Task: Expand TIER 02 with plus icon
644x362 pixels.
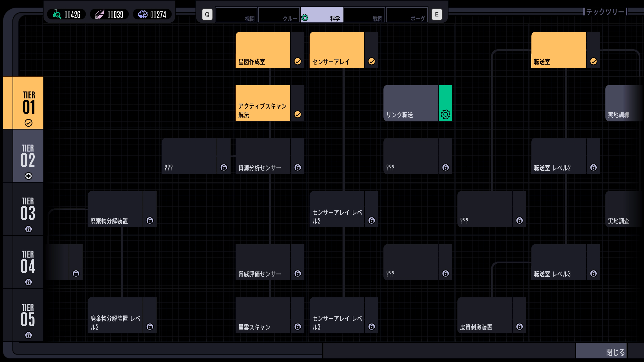Action: click(x=28, y=176)
